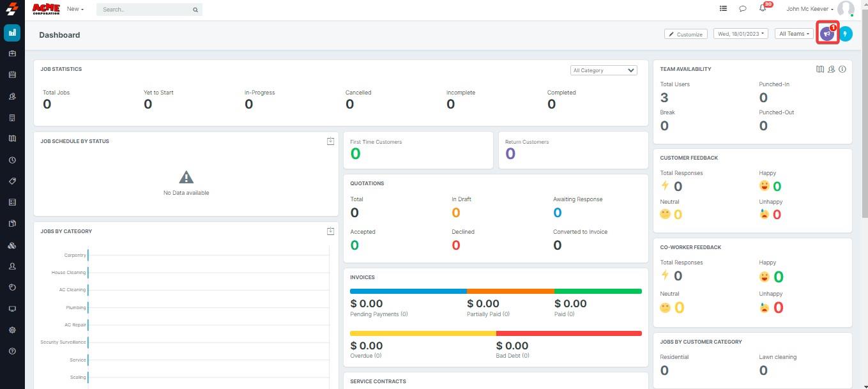Download the Job Schedule by Status chart
868x389 pixels.
(330, 141)
